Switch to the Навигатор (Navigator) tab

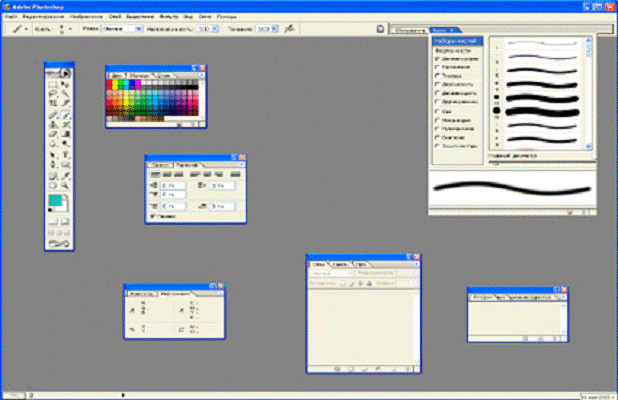coord(142,294)
